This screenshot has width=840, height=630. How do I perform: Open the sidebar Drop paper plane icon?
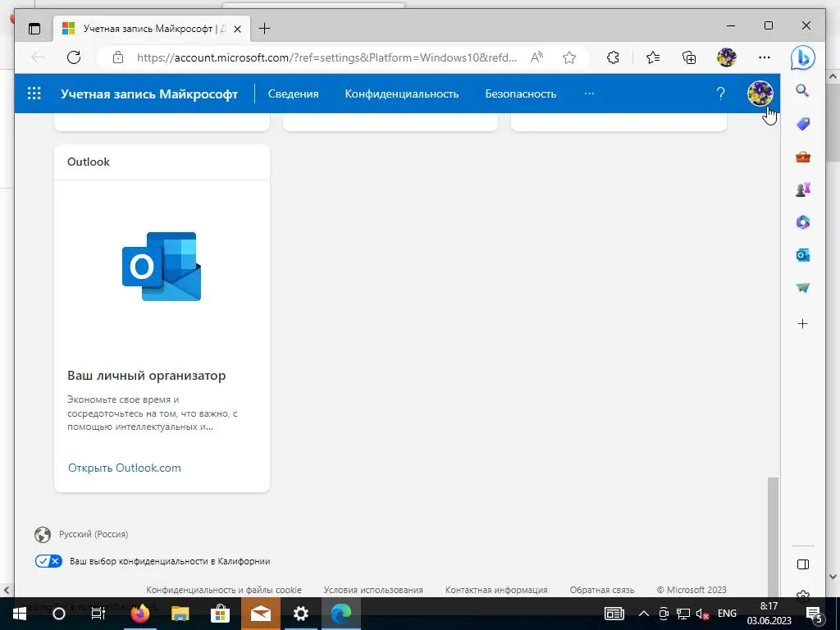pos(802,288)
